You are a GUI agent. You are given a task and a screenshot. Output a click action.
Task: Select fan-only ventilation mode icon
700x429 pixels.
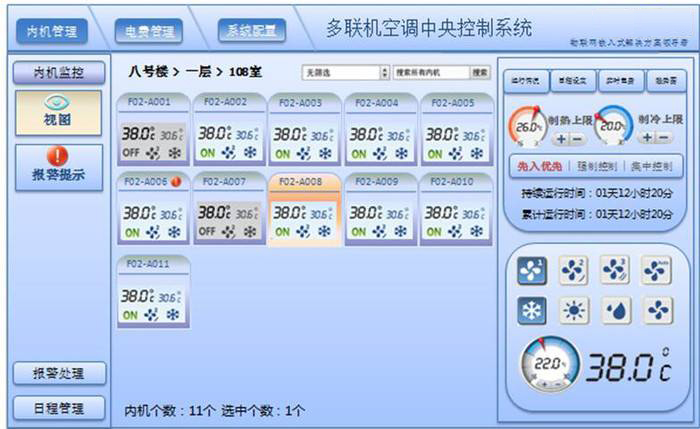tap(657, 310)
